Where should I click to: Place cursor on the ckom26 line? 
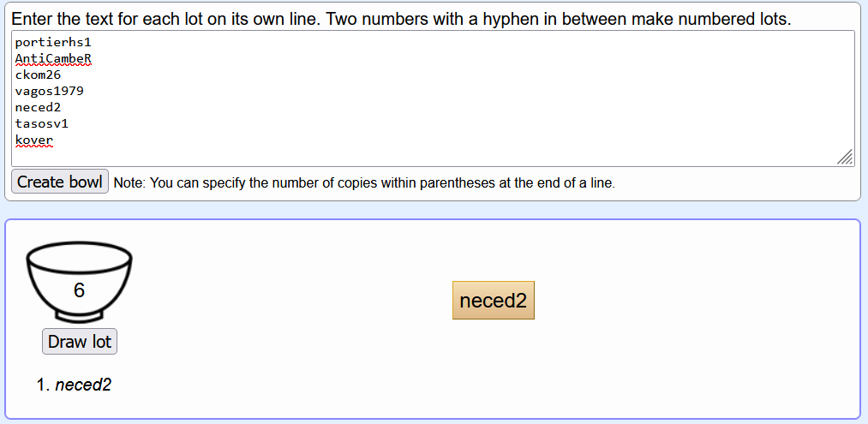(39, 75)
